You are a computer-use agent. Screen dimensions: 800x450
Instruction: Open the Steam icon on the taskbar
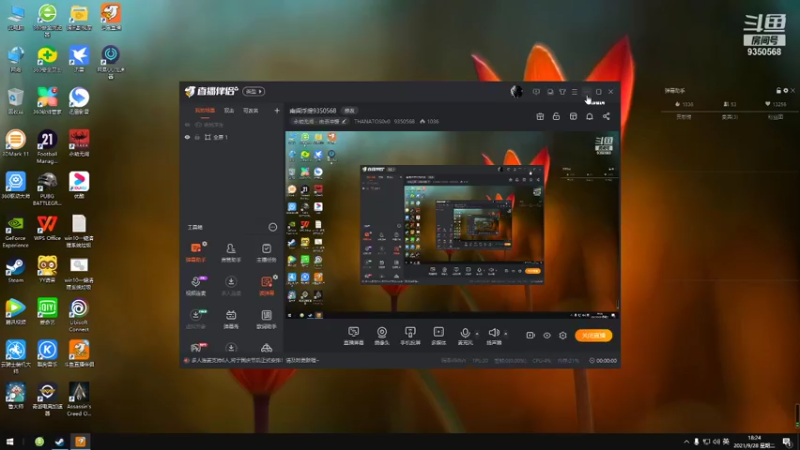click(x=60, y=442)
